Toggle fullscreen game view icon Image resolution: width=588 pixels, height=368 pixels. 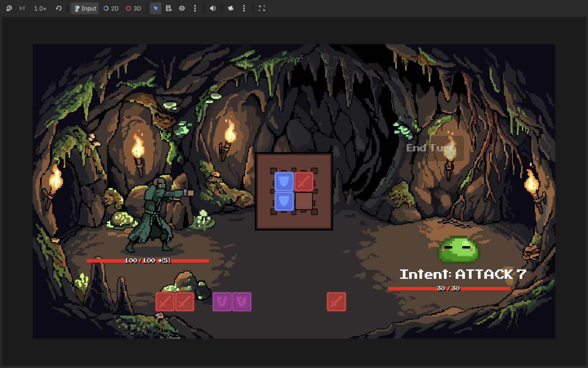[x=262, y=9]
